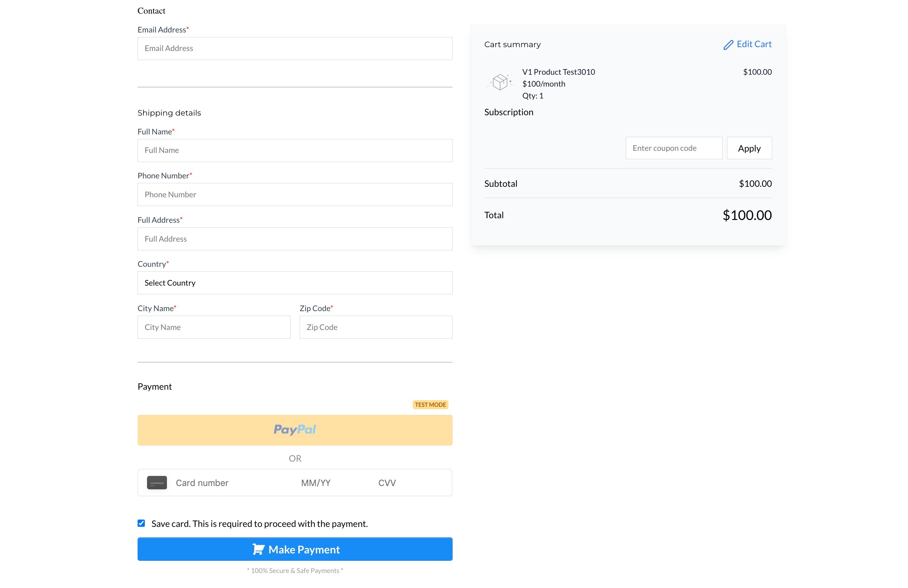Viewport: 908px width, 588px height.
Task: Click the product box thumbnail icon
Action: click(500, 82)
